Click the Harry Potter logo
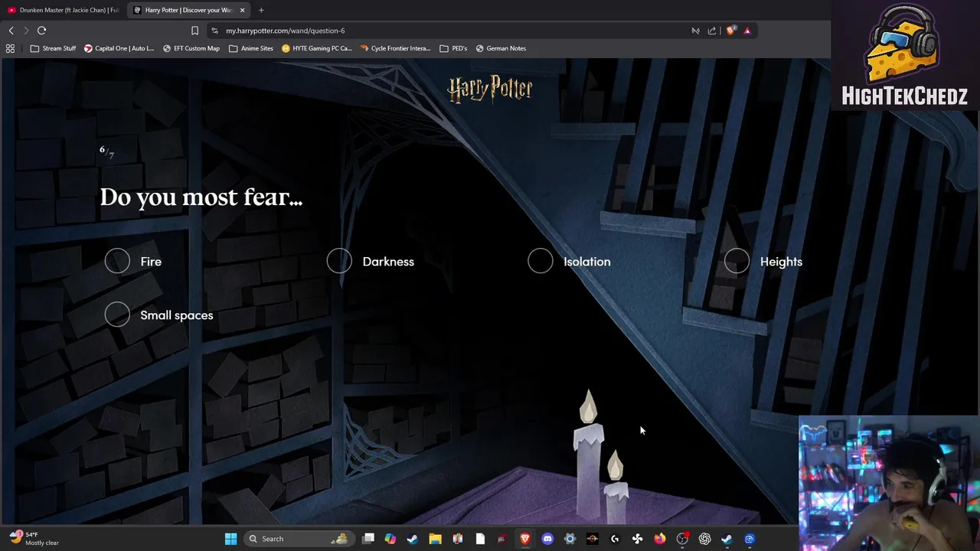 (x=490, y=89)
